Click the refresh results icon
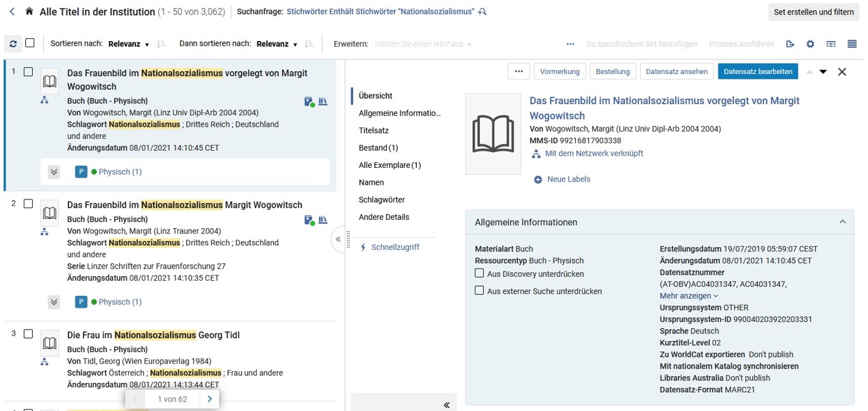This screenshot has height=411, width=868. tap(13, 44)
